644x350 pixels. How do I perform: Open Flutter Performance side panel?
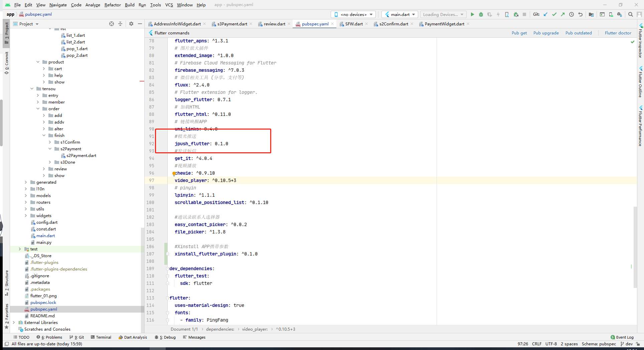coord(640,126)
